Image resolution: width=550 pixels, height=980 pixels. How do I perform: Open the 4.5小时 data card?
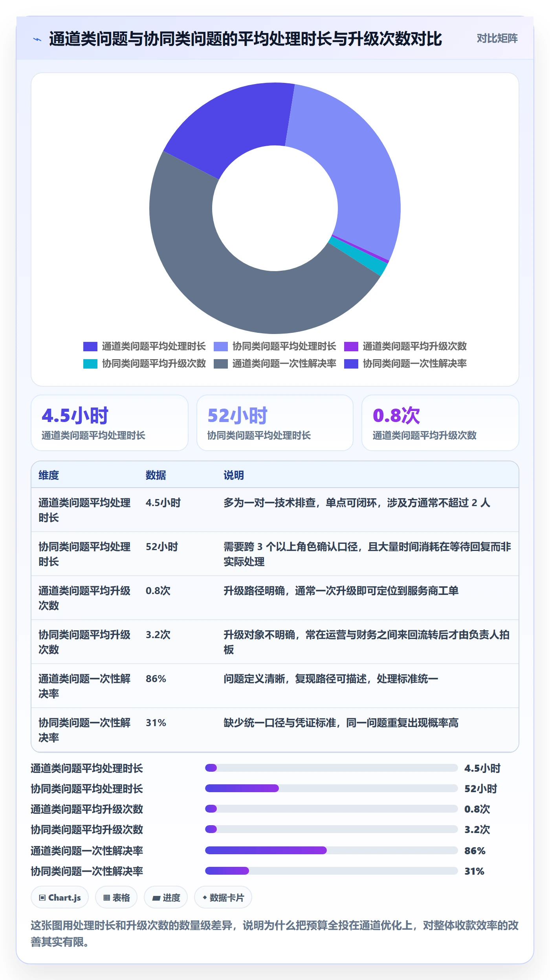coord(110,423)
